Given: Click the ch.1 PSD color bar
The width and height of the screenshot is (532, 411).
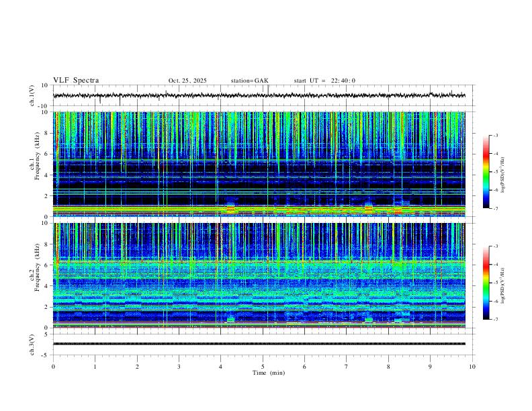Looking at the screenshot, I should click(486, 172).
